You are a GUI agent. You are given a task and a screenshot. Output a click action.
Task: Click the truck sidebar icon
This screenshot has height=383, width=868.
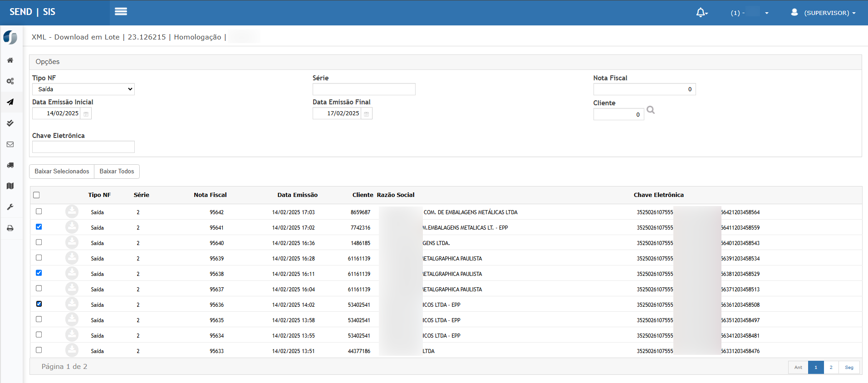tap(10, 165)
